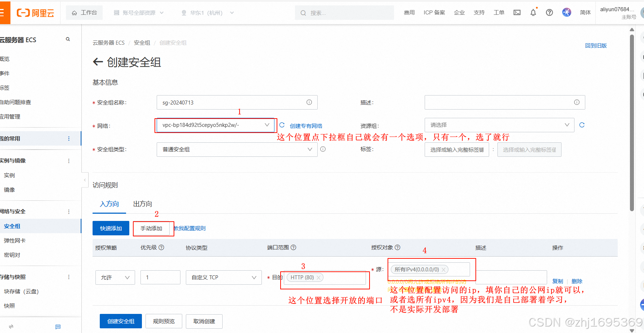This screenshot has height=333, width=644.
Task: Remove the 所有IPv4(0.0.0.0/0) source tag
Action: point(444,270)
